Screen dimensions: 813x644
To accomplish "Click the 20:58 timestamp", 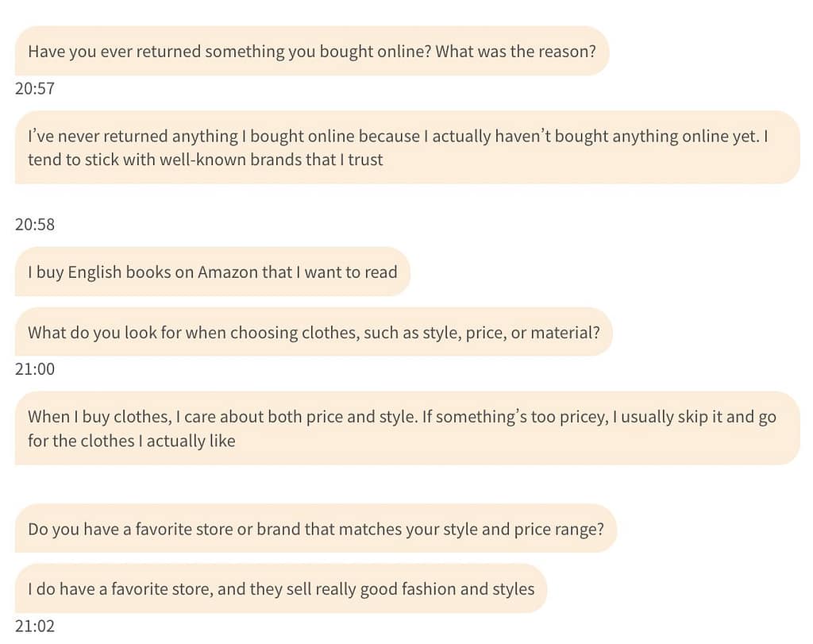I will [35, 224].
